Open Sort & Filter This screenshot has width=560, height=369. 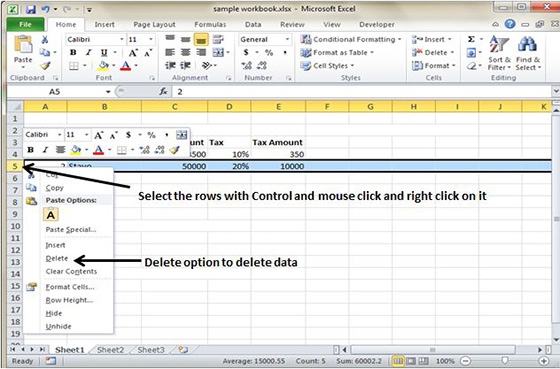[x=499, y=53]
